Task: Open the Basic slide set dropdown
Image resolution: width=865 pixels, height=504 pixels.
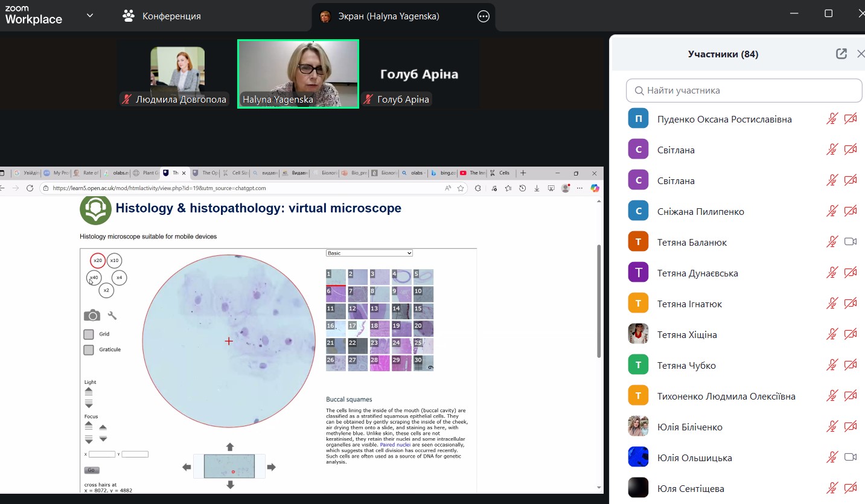Action: coord(369,253)
